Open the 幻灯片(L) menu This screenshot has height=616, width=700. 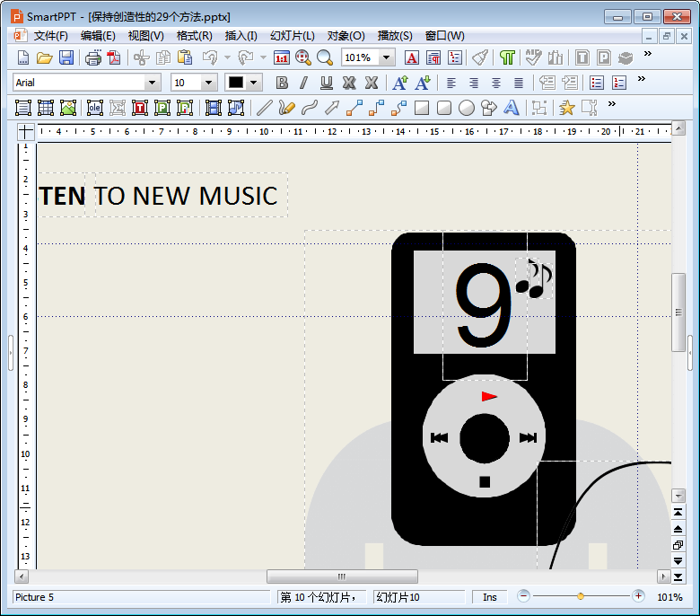tap(293, 36)
